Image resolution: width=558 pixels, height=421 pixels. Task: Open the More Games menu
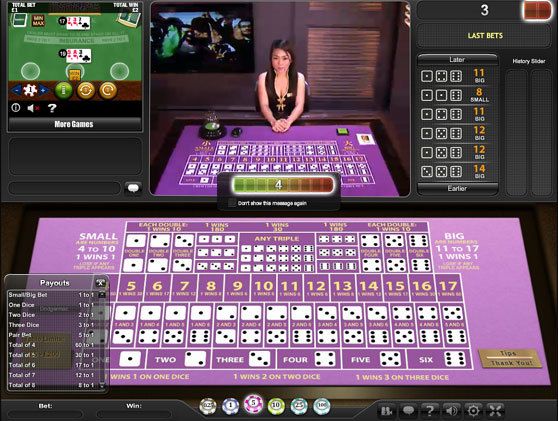pos(74,124)
